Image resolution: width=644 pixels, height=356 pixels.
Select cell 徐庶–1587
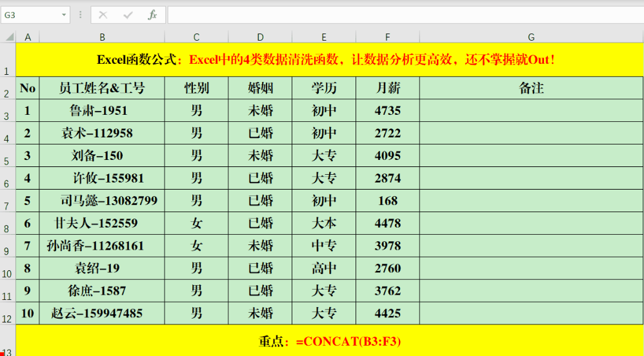[102, 291]
